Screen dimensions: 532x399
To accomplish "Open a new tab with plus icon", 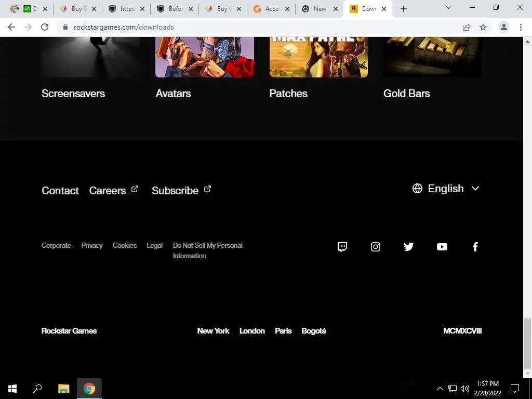I will coord(403,9).
